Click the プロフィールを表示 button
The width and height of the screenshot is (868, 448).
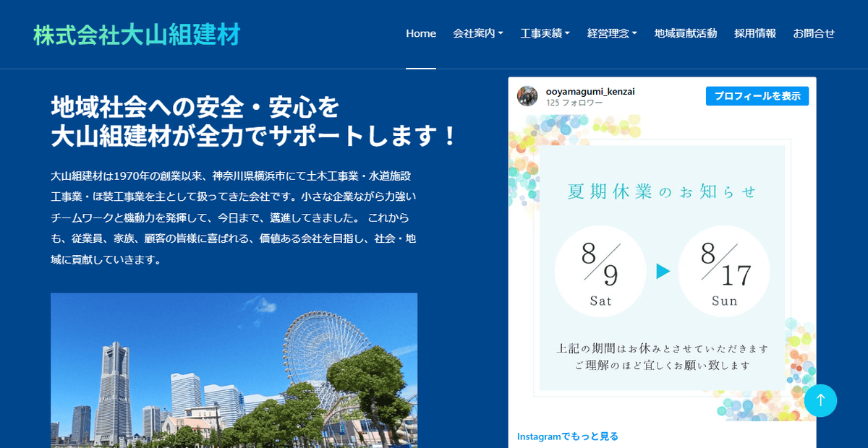pos(757,95)
